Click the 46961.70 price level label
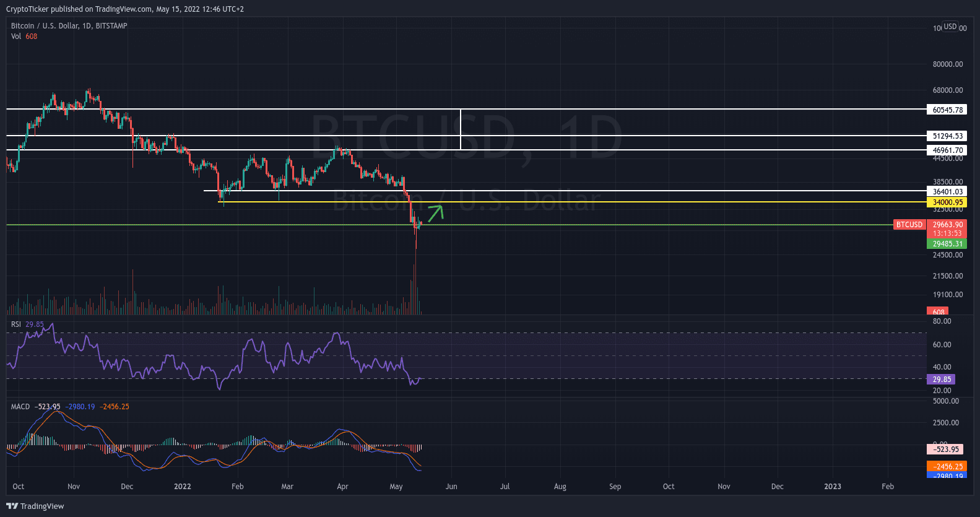This screenshot has height=517, width=980. point(947,150)
